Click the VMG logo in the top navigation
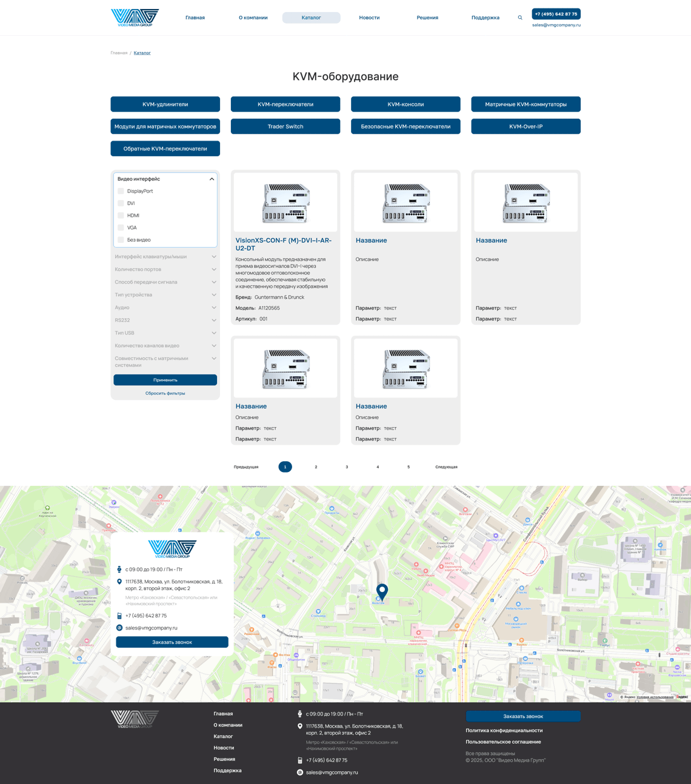Screen dimensions: 691x784 [x=135, y=17]
